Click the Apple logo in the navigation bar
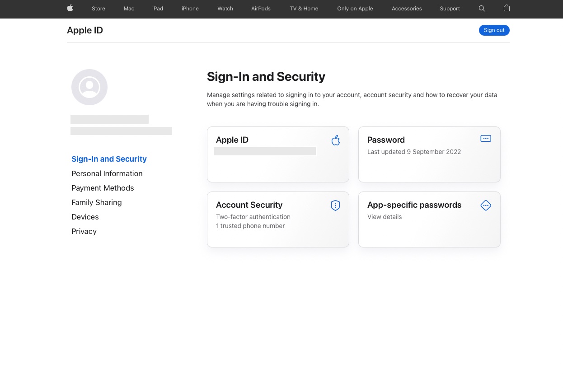 70,9
